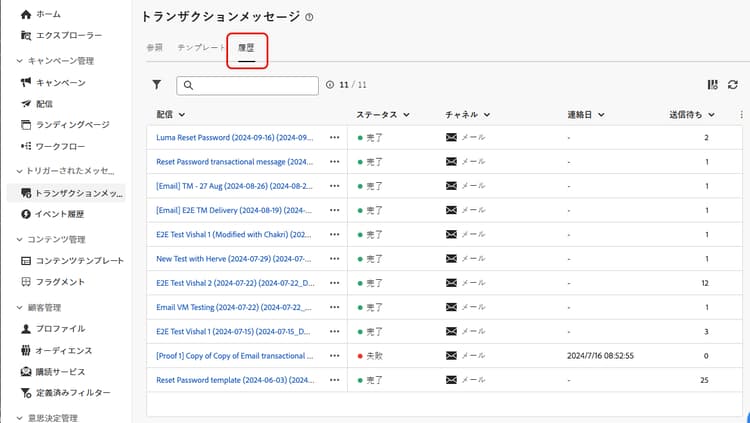Open more options for Luma Reset Password row
Image resolution: width=750 pixels, height=423 pixels.
click(x=334, y=137)
